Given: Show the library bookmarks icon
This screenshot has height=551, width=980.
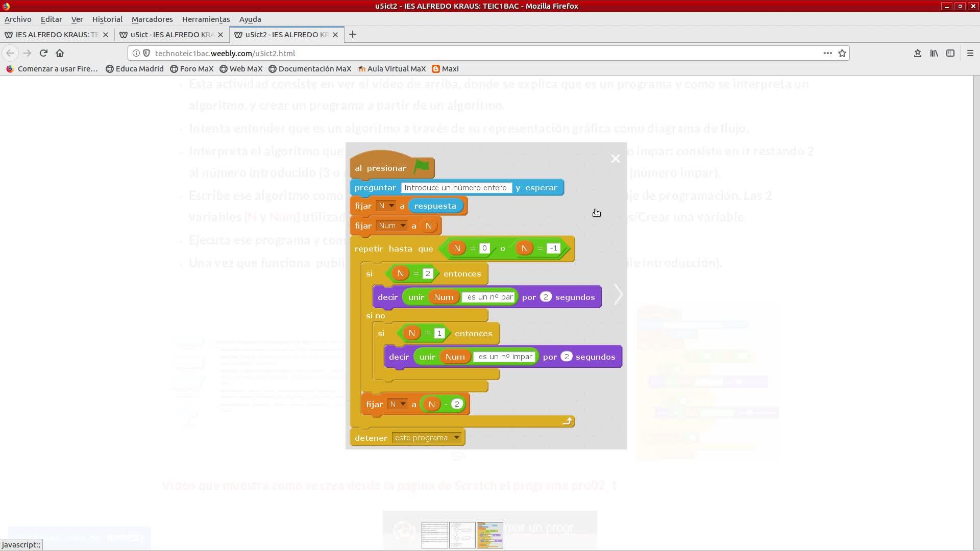Looking at the screenshot, I should 934,53.
